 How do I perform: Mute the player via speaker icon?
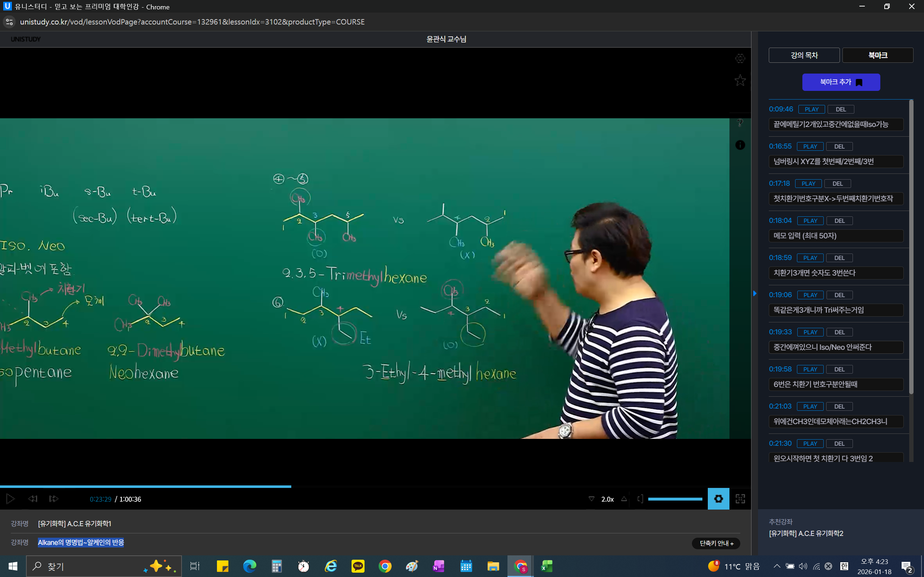(x=640, y=499)
